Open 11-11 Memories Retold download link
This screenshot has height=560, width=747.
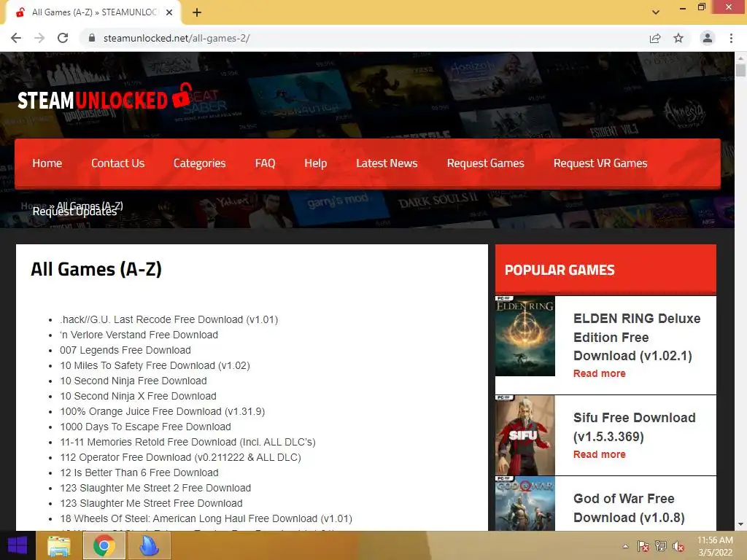pos(187,442)
